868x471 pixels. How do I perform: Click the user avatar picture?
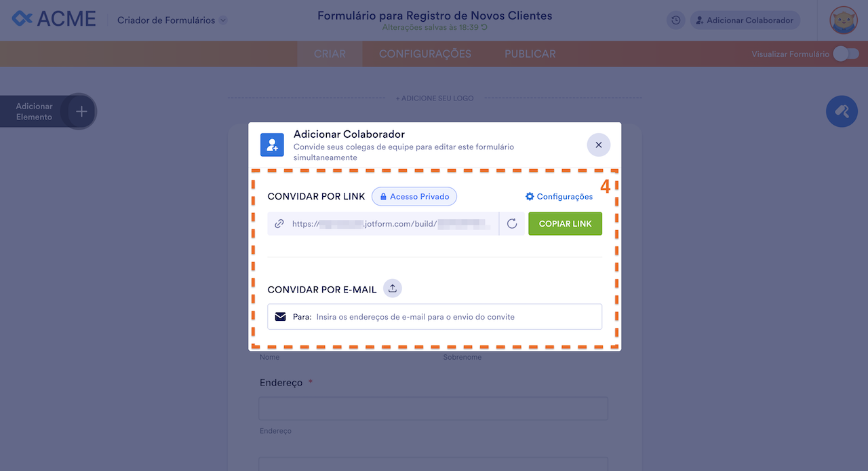(x=844, y=20)
